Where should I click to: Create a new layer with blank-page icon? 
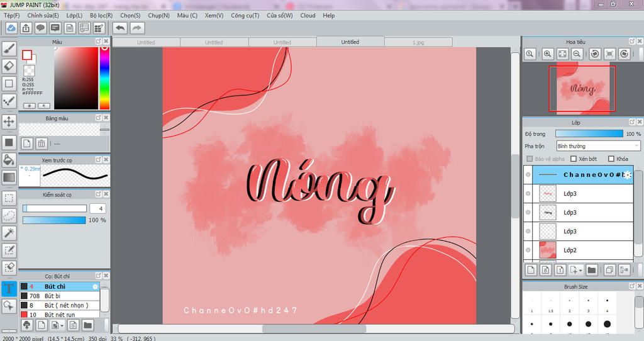click(x=531, y=270)
